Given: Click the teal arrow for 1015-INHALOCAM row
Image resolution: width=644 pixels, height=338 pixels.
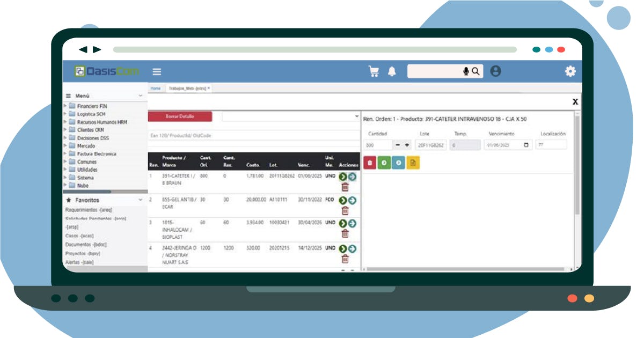Looking at the screenshot, I should point(352,223).
